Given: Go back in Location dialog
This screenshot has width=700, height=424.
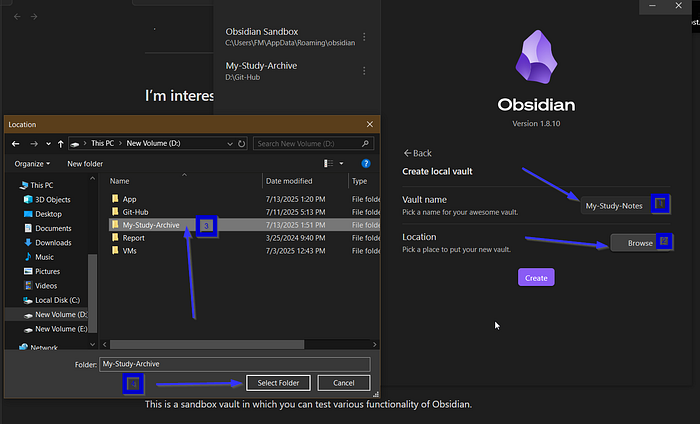Looking at the screenshot, I should point(16,144).
